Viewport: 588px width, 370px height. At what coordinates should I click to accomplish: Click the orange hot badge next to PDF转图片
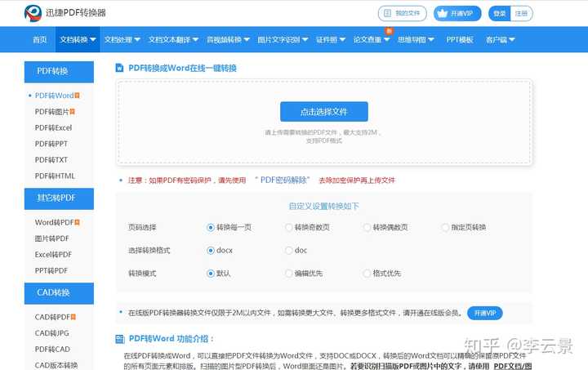(x=73, y=112)
